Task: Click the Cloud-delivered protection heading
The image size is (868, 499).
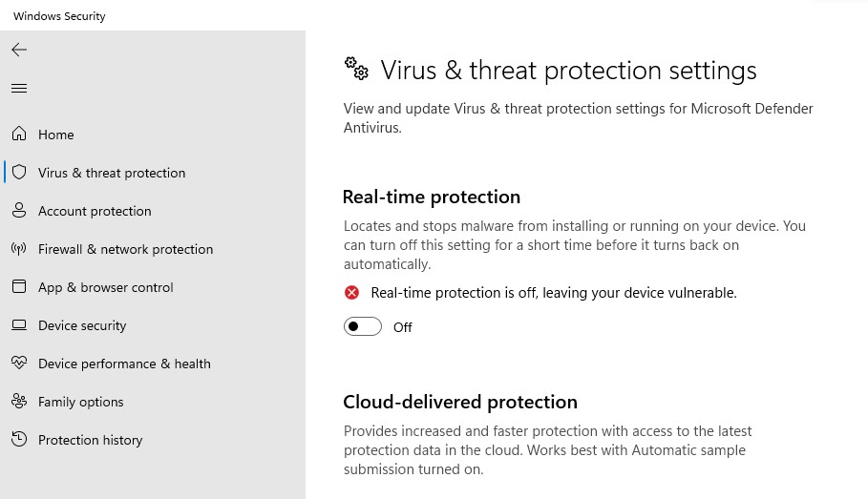Action: click(460, 402)
